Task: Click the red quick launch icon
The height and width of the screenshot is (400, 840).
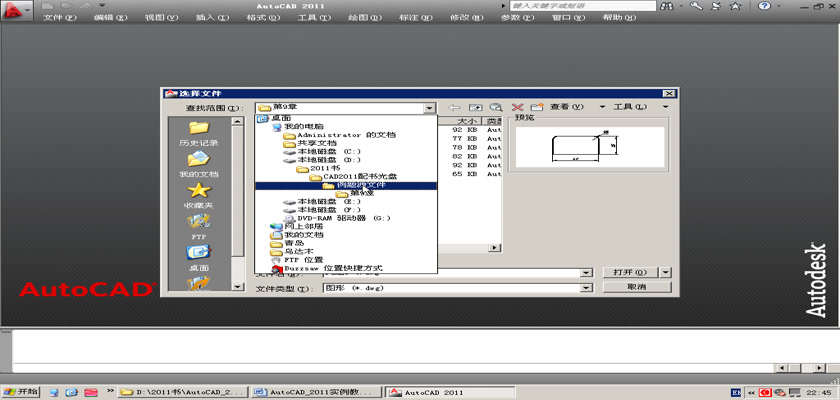Action: (91, 392)
